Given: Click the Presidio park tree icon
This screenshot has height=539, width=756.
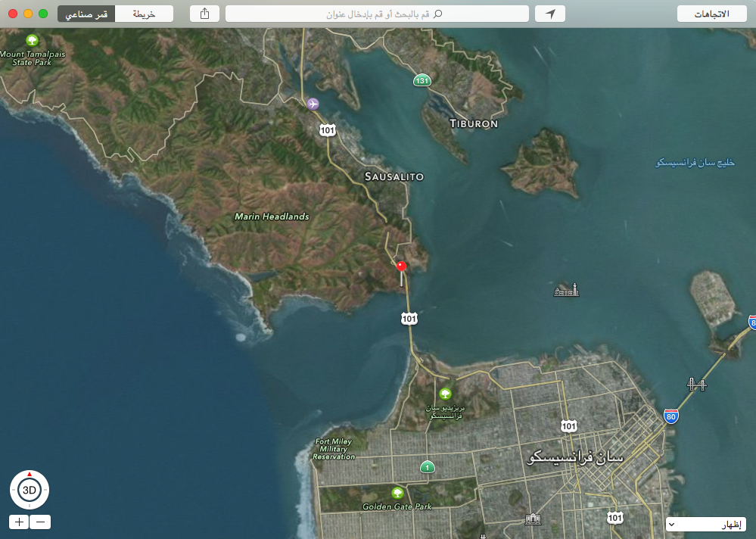Looking at the screenshot, I should (445, 394).
